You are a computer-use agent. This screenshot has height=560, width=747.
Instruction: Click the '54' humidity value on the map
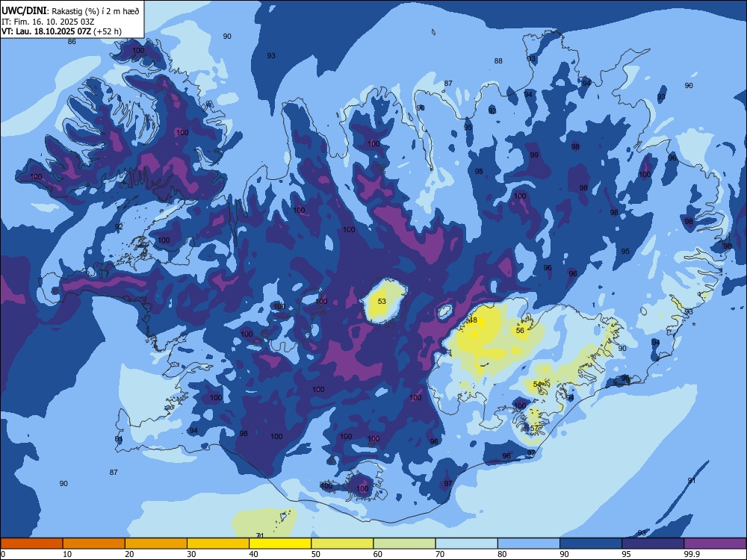[x=537, y=384]
